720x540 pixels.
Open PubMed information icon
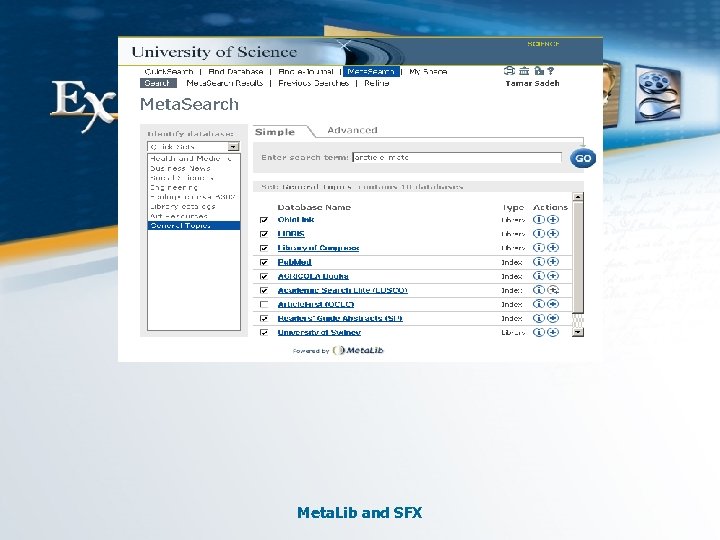pos(539,262)
